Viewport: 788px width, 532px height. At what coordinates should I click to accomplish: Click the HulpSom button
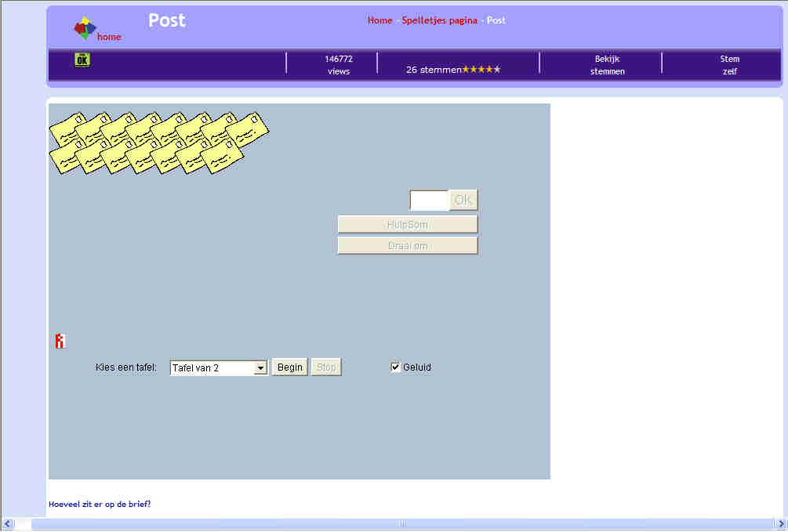click(407, 224)
